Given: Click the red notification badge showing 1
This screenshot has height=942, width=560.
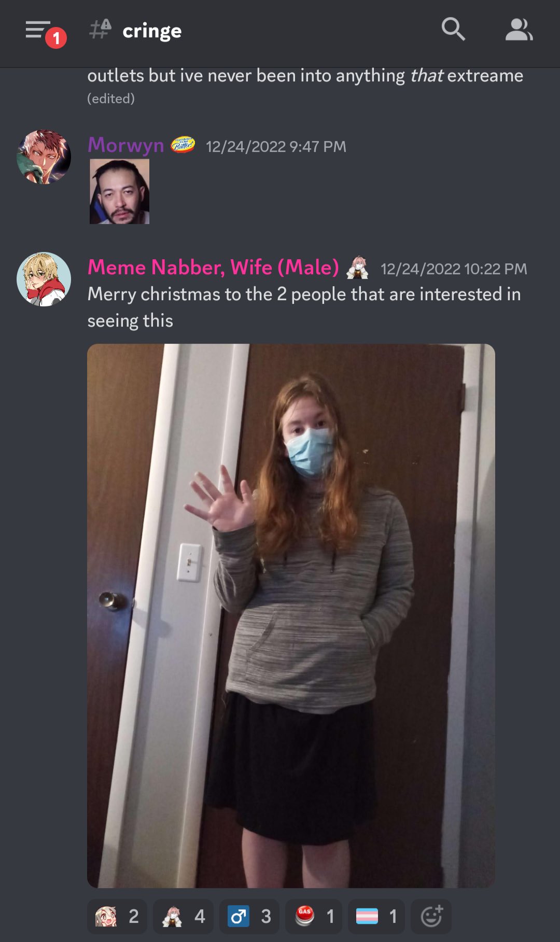Looking at the screenshot, I should tap(56, 38).
